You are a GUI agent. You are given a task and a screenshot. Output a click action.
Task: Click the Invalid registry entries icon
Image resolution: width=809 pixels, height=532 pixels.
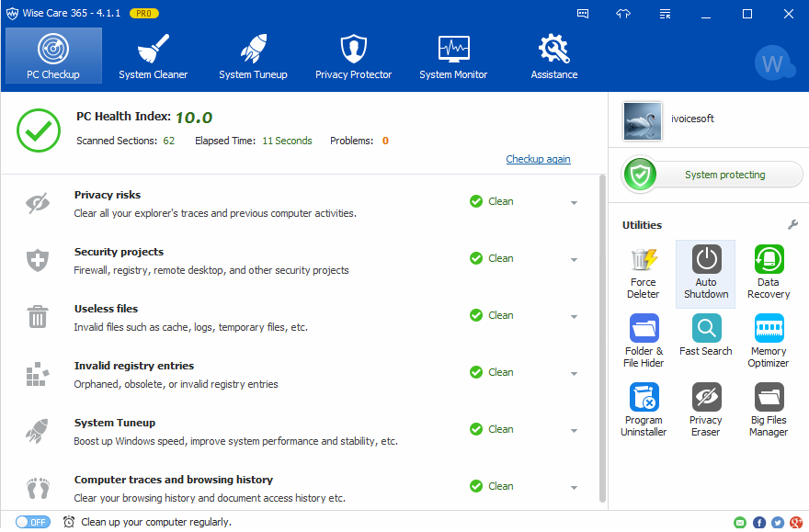click(38, 374)
